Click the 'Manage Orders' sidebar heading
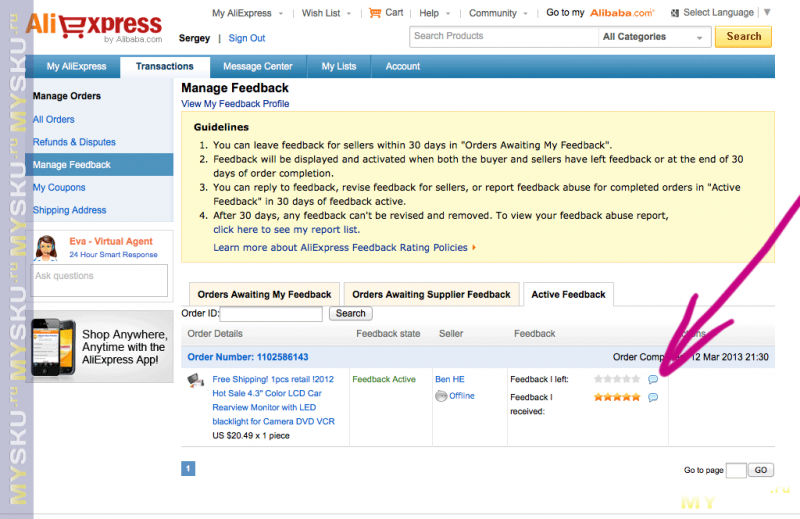Viewport: 800px width, 519px height. pos(67,96)
